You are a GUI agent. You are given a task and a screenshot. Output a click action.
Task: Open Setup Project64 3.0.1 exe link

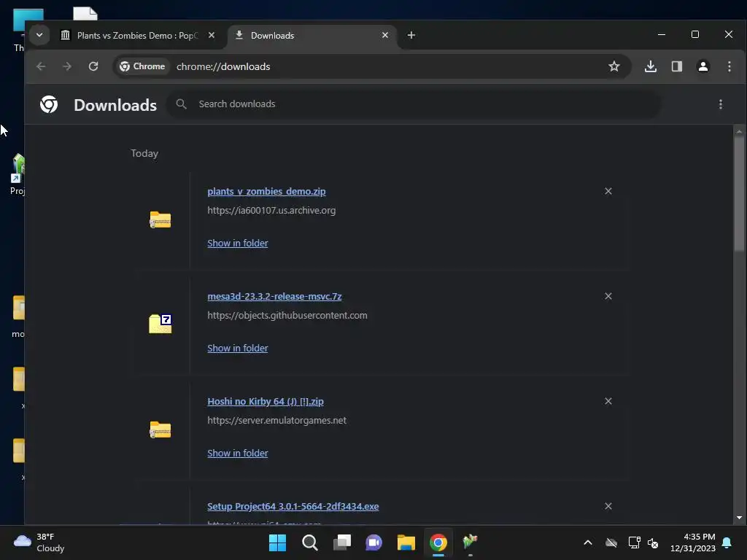click(x=293, y=507)
